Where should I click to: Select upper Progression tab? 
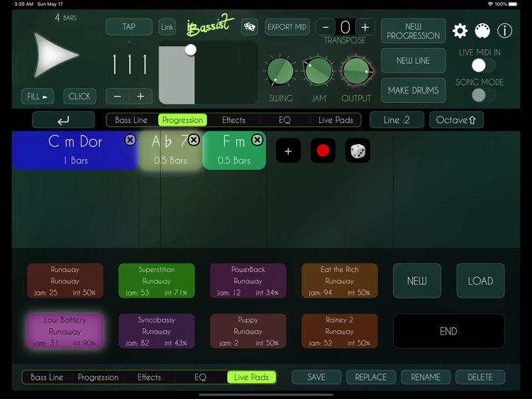pos(182,120)
